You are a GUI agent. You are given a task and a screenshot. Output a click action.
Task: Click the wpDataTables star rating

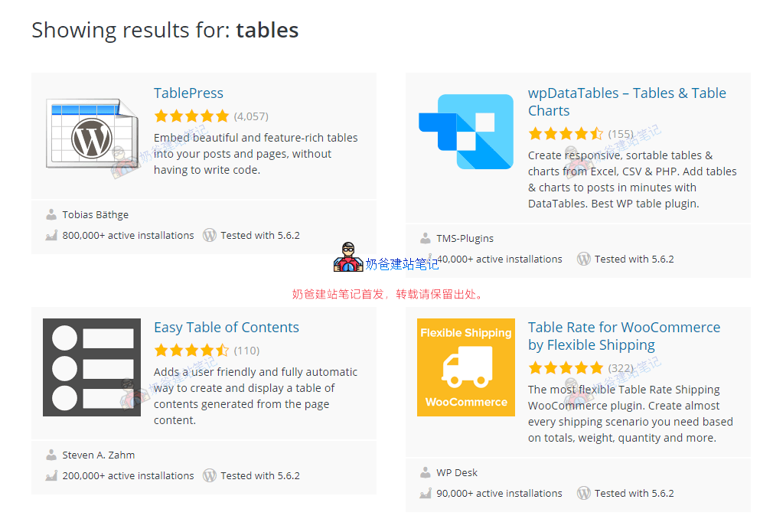tap(566, 134)
